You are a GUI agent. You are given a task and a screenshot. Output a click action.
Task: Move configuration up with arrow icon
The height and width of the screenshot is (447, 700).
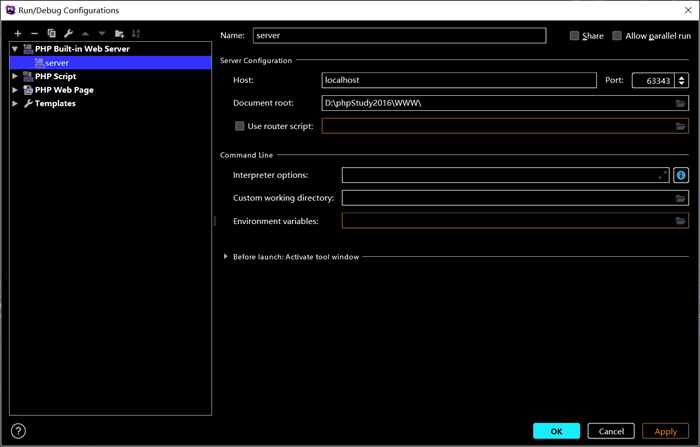pos(85,33)
